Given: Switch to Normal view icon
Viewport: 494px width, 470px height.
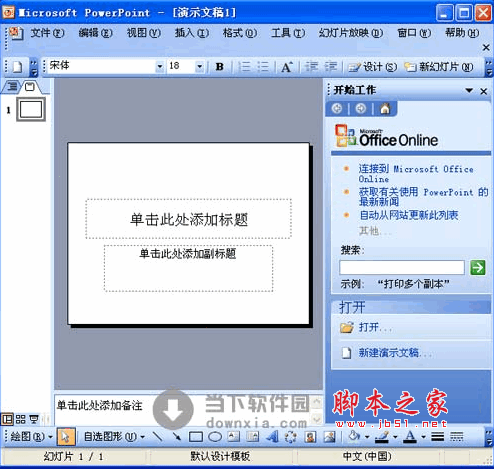Looking at the screenshot, I should click(x=7, y=419).
